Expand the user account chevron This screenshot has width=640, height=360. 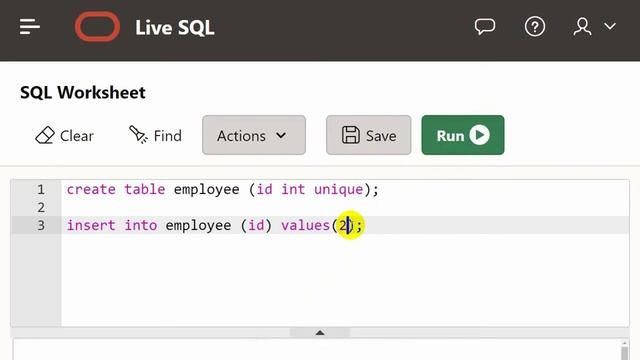610,27
